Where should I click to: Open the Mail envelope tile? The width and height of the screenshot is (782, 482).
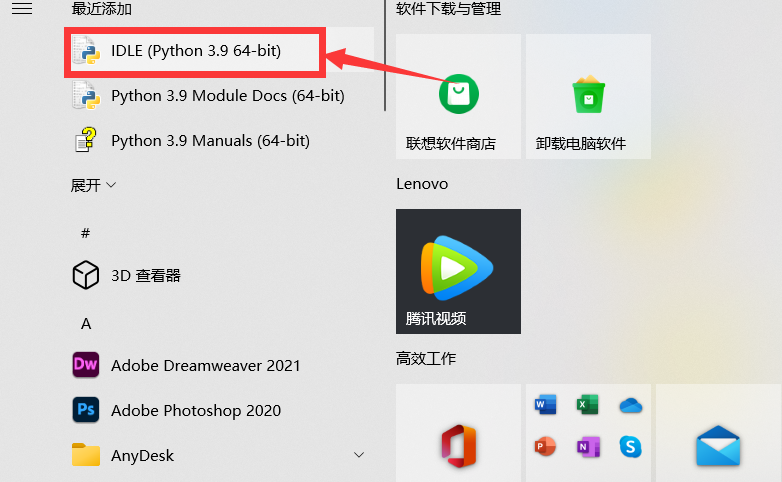[x=718, y=433]
